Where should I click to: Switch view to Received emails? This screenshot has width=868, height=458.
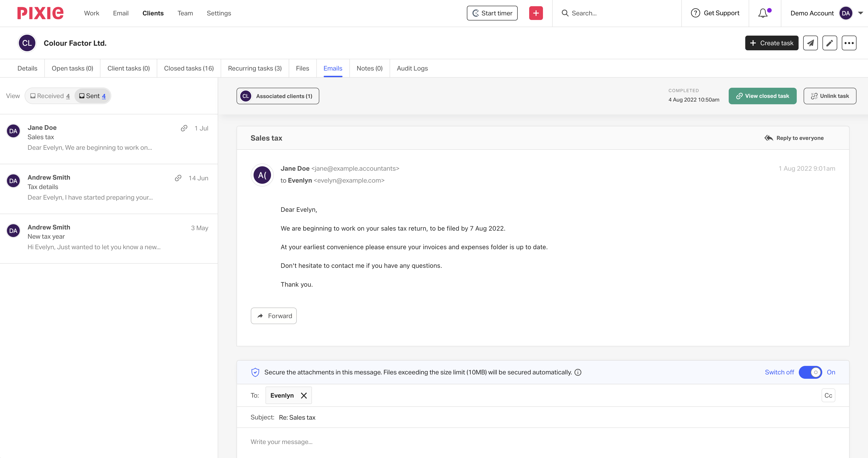click(50, 96)
